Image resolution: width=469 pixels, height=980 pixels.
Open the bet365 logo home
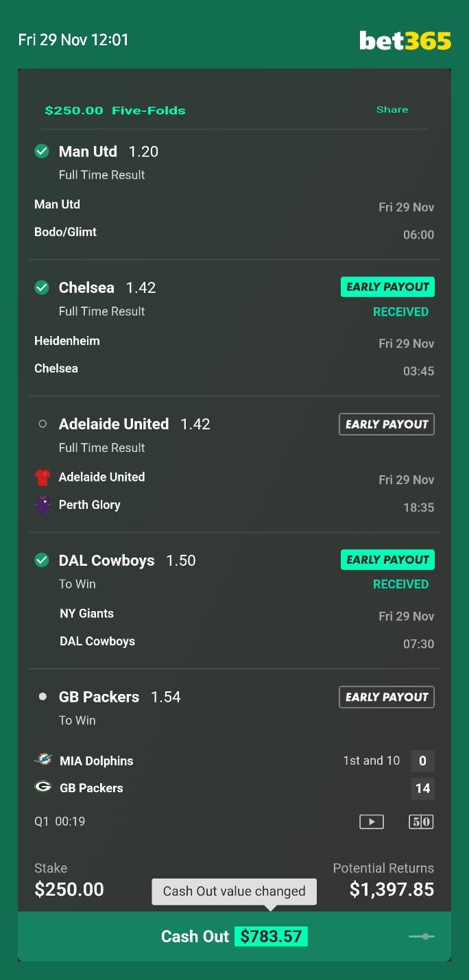pyautogui.click(x=405, y=40)
